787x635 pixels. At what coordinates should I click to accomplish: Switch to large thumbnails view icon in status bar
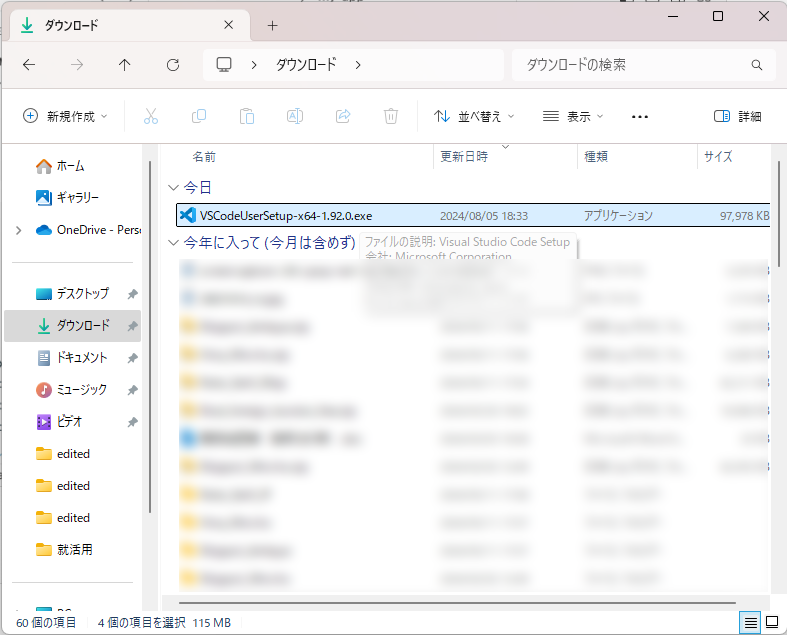click(772, 623)
